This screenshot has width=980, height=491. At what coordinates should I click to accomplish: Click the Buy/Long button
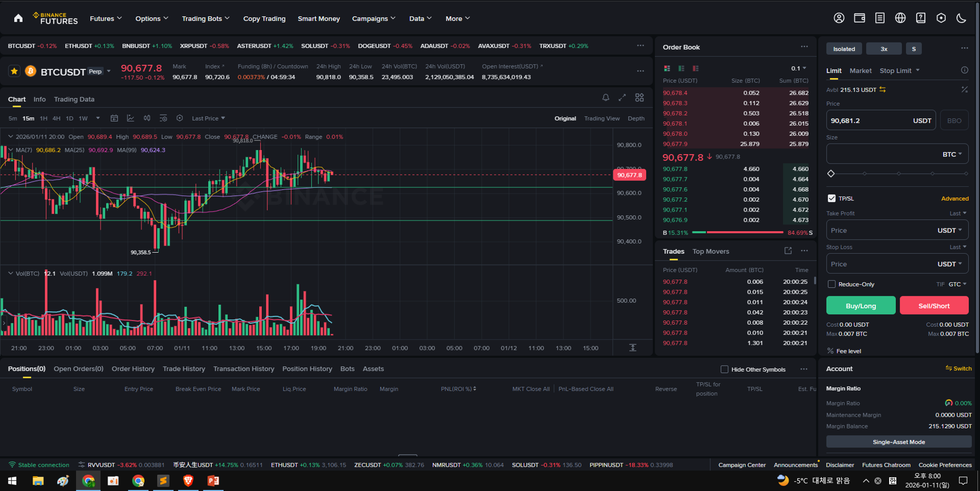(861, 305)
